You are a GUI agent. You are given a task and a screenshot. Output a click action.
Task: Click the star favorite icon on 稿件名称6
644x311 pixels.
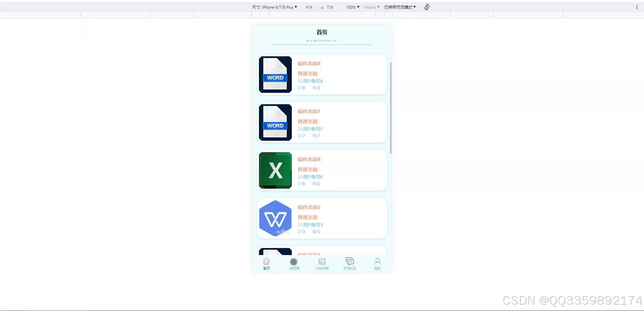click(x=300, y=184)
